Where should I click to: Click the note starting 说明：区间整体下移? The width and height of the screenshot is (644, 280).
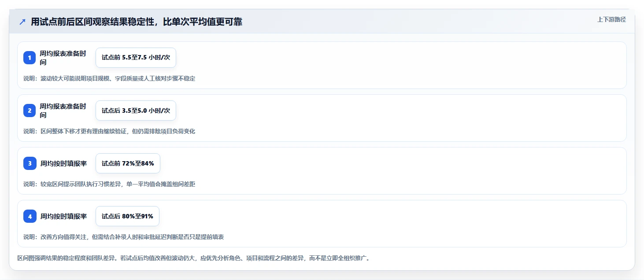tap(109, 131)
